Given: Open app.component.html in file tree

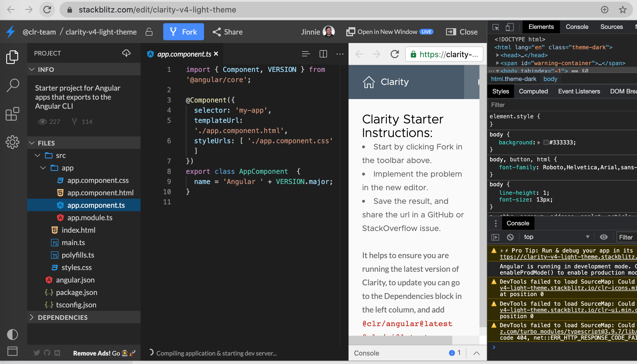Looking at the screenshot, I should [x=100, y=193].
